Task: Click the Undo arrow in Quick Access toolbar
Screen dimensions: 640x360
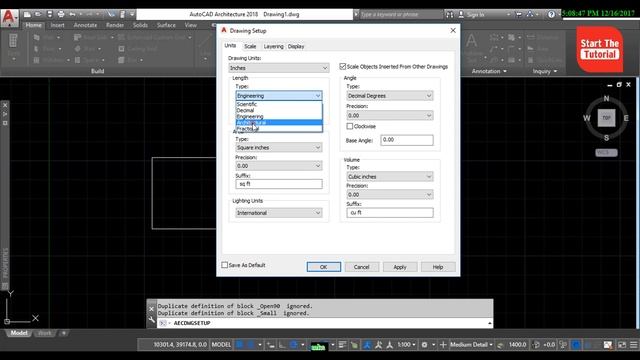Action: pyautogui.click(x=72, y=14)
